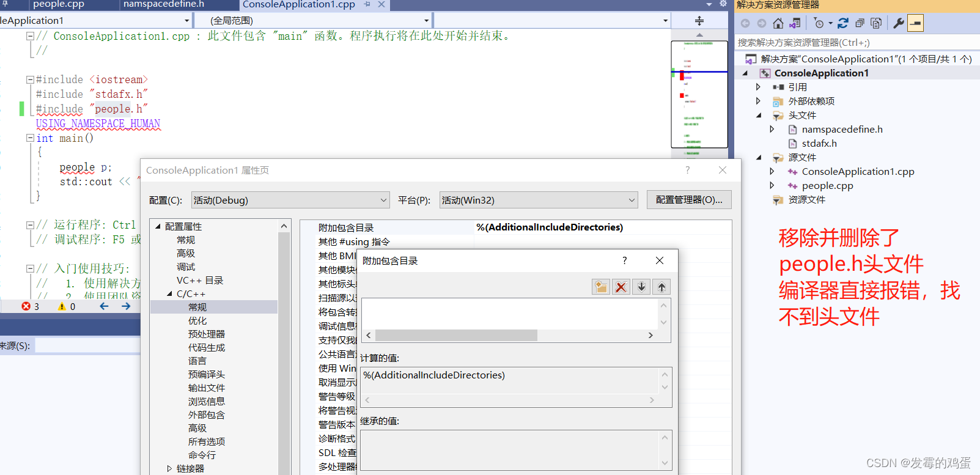980x475 pixels.
Task: Collapse the int main() code block
Action: tap(30, 138)
